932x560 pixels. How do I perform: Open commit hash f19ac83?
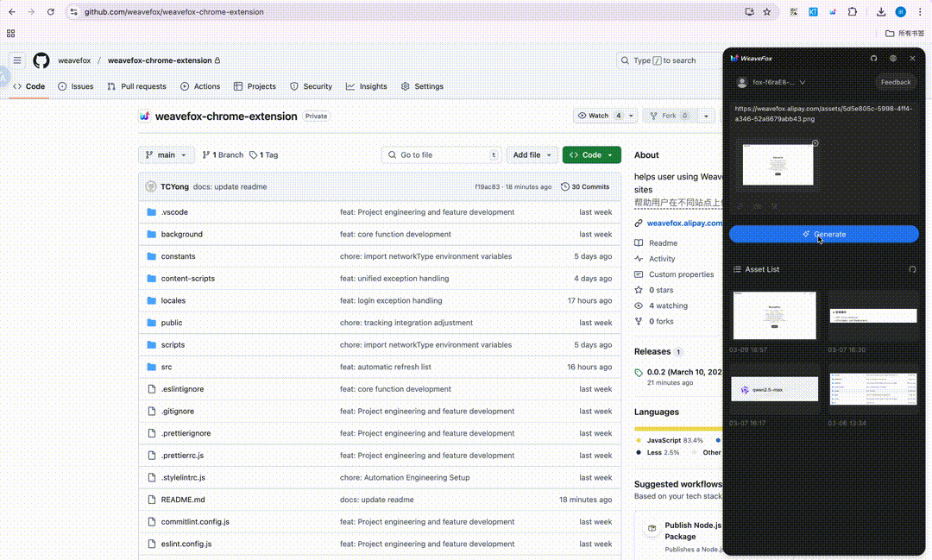point(487,186)
